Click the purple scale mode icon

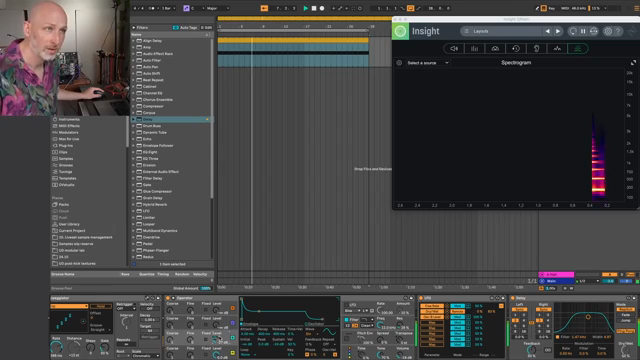pos(186,8)
